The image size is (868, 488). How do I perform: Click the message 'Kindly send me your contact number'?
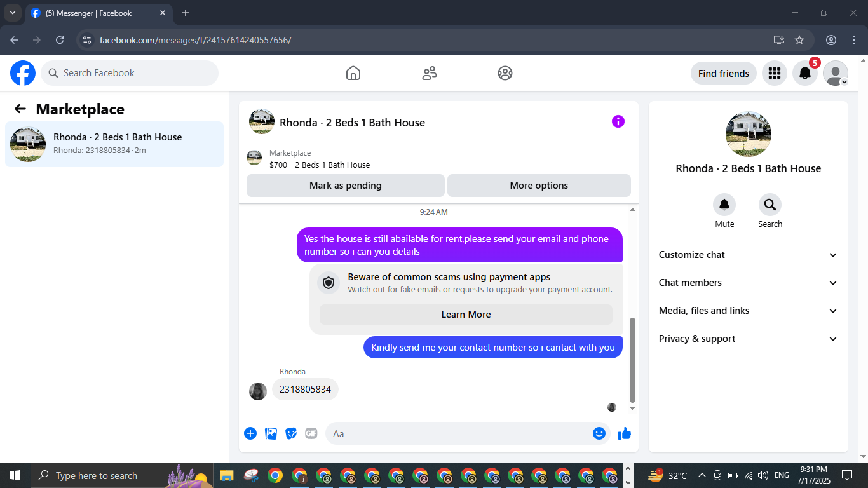493,348
